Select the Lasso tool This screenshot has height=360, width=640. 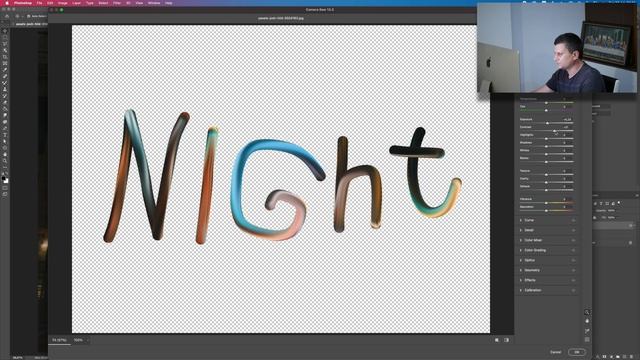coord(5,44)
